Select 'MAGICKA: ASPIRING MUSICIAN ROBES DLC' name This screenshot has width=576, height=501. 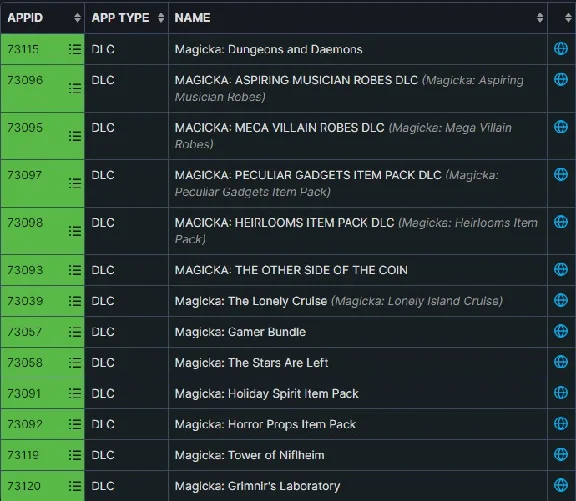pos(296,80)
